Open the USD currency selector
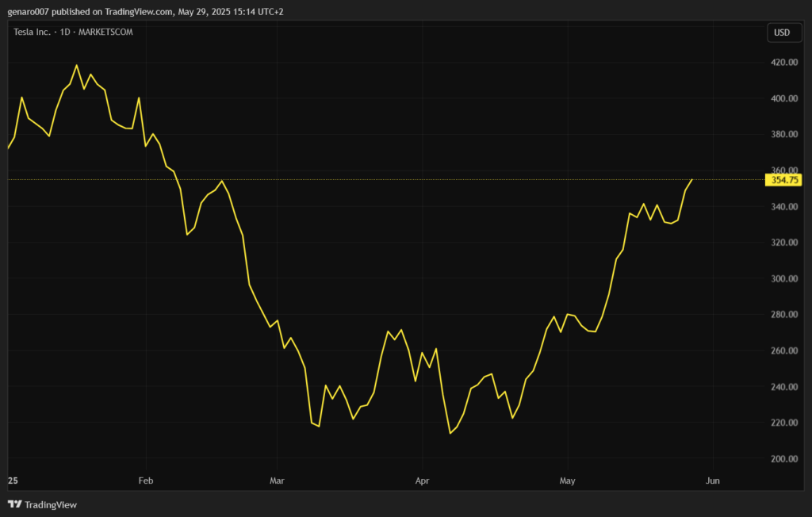The width and height of the screenshot is (812, 517). pos(782,33)
